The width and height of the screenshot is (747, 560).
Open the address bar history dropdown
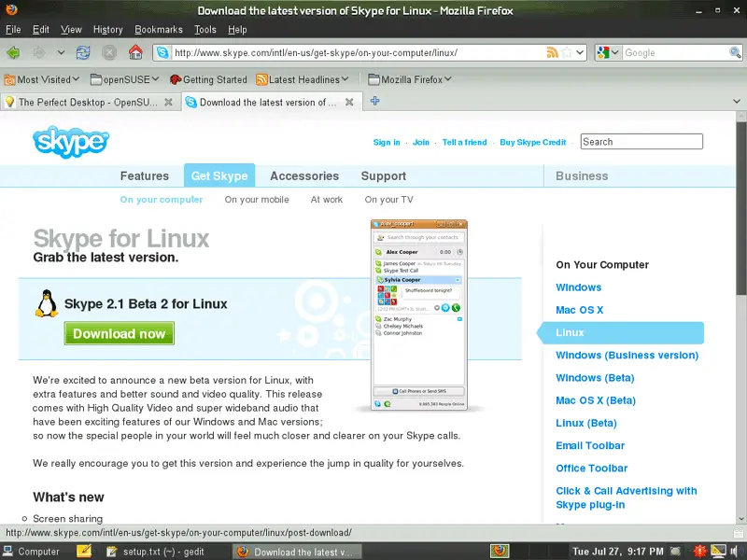(580, 52)
